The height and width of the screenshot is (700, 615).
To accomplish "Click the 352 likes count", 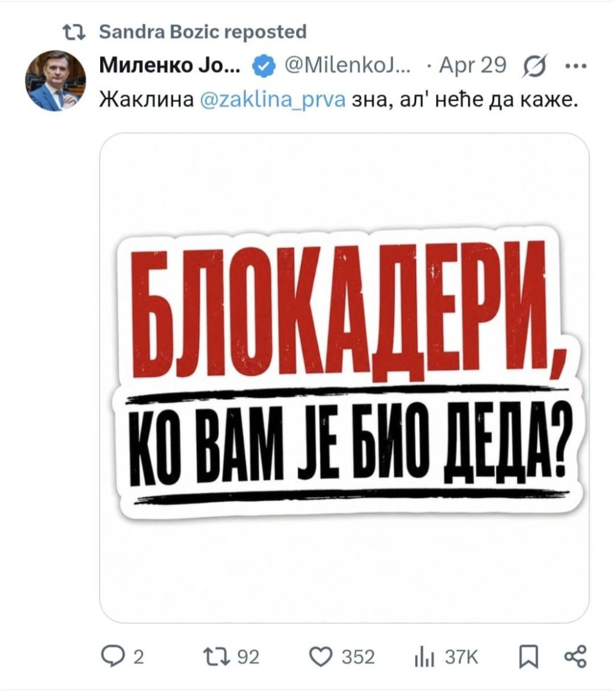I will point(358,657).
